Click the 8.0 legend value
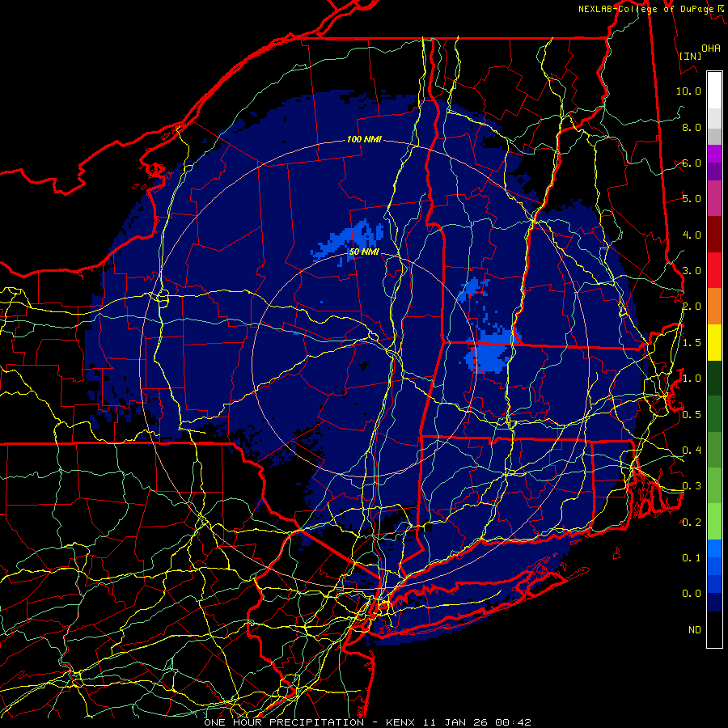This screenshot has width=728, height=728. (x=692, y=127)
